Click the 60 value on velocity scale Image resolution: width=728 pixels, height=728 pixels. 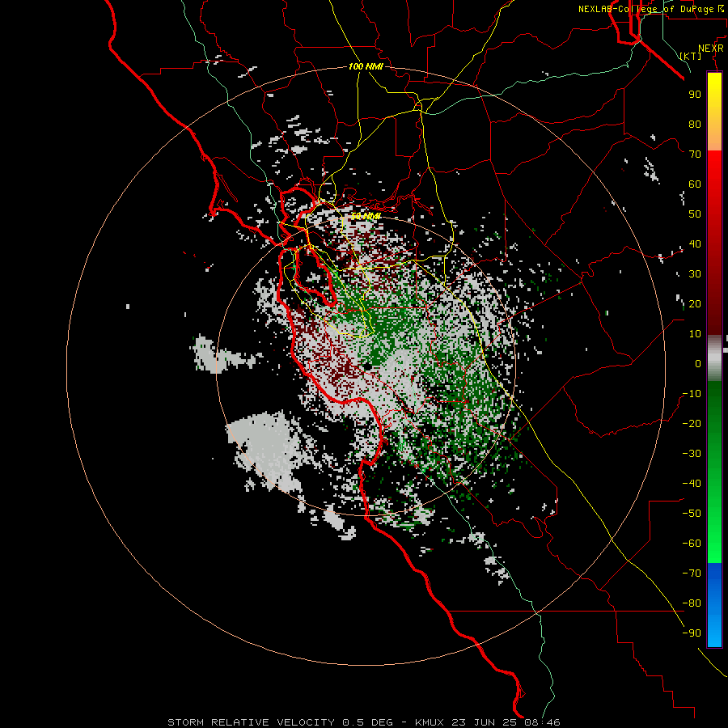coord(695,184)
